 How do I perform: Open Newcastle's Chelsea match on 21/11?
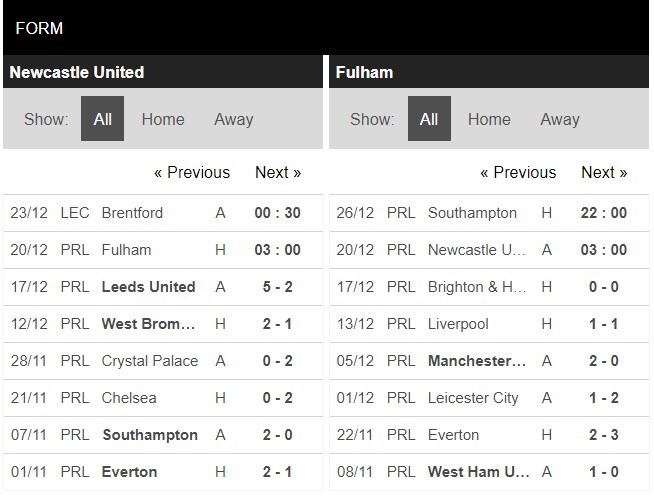pos(129,398)
